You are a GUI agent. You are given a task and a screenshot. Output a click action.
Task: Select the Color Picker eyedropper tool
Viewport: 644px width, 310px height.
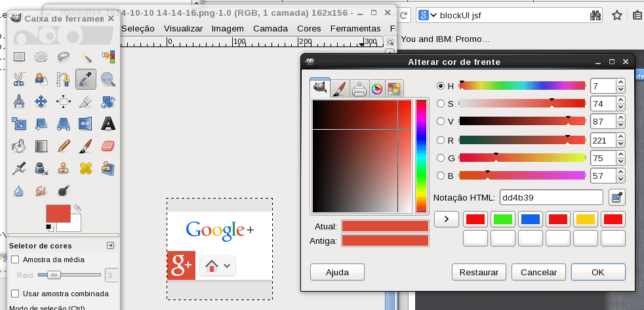pyautogui.click(x=86, y=79)
